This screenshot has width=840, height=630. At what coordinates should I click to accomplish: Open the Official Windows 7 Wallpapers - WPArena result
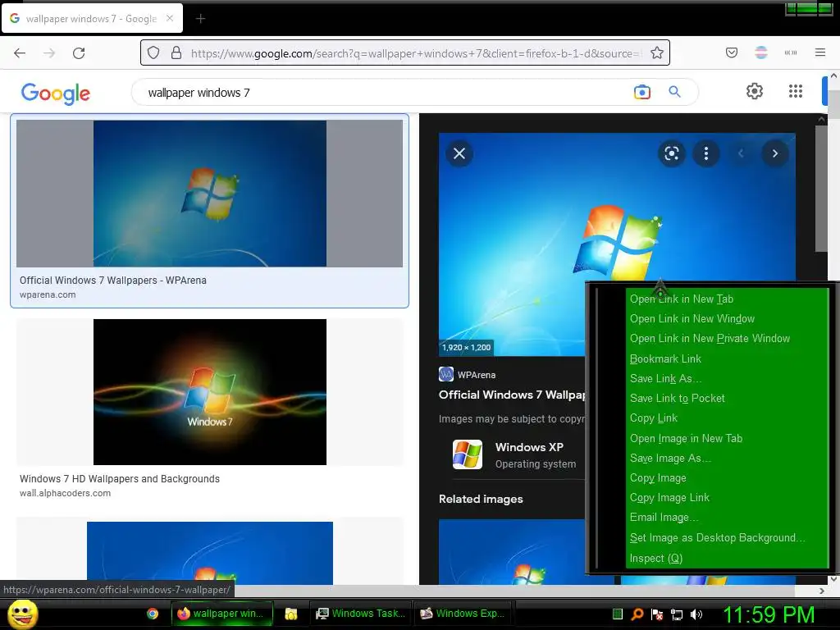click(113, 281)
